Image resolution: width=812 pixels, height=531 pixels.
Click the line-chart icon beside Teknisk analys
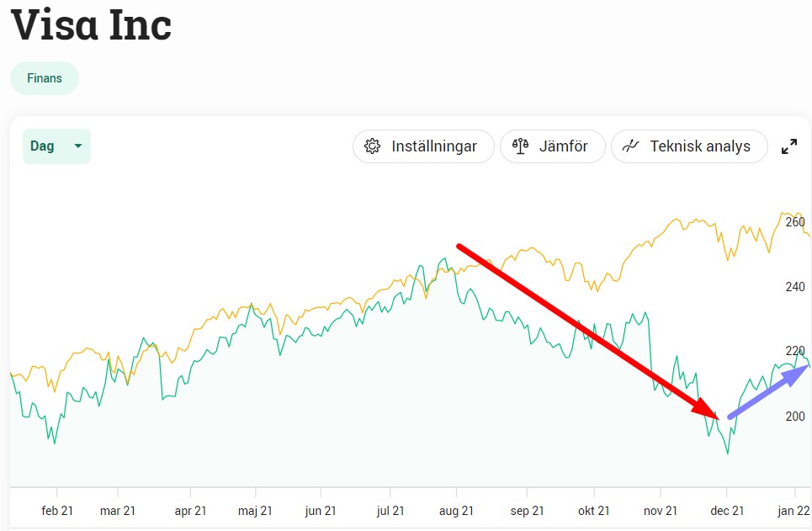(x=630, y=146)
